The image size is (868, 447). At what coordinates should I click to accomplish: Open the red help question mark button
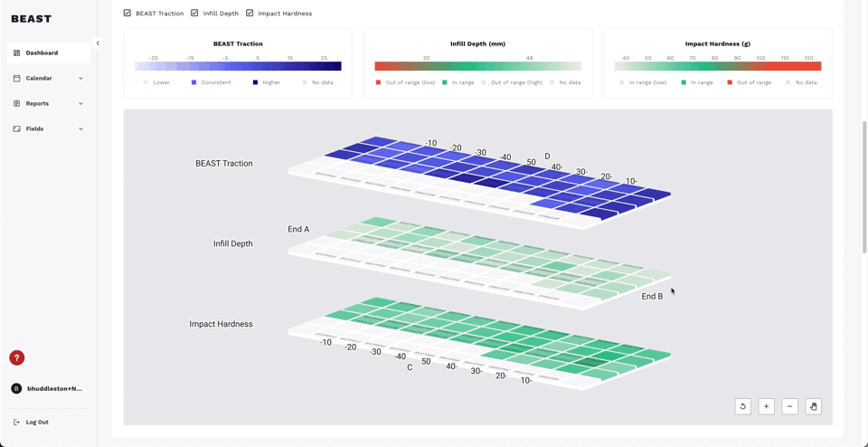click(16, 357)
